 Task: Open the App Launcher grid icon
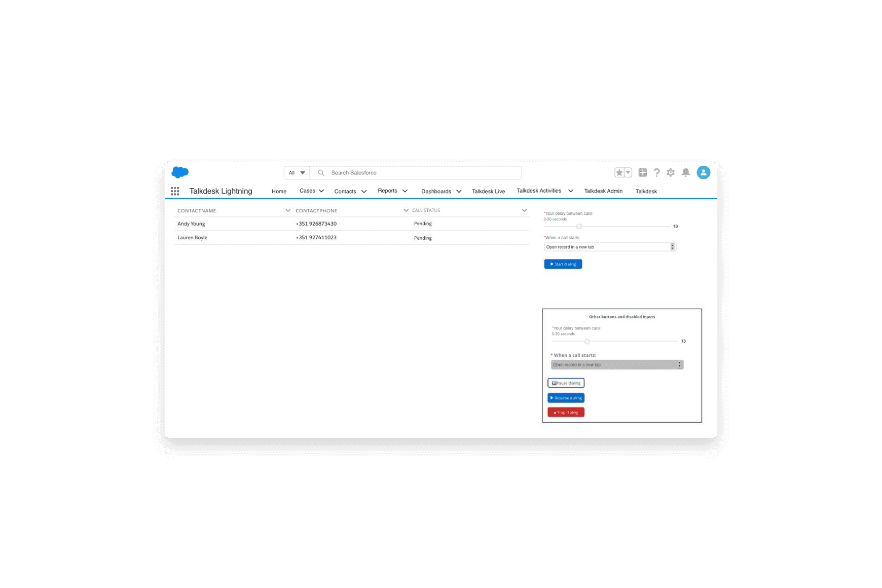click(x=175, y=191)
